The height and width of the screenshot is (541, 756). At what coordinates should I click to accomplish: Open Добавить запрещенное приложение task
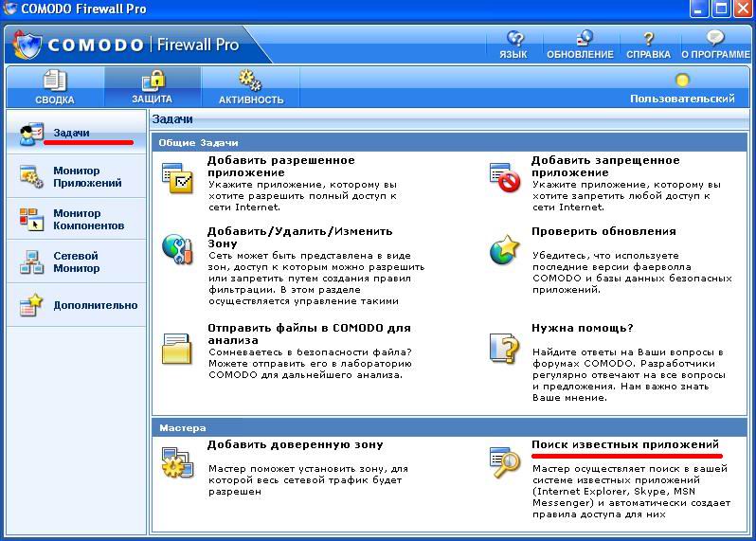pos(605,166)
